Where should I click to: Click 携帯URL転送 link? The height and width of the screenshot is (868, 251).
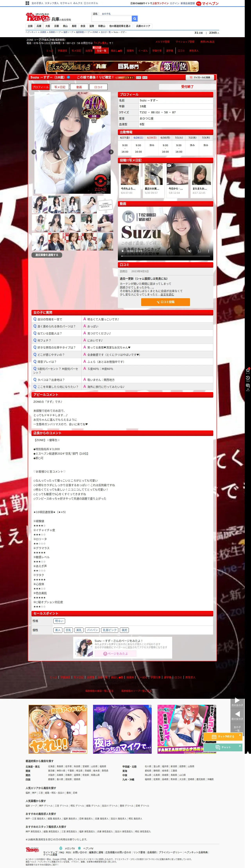[x=207, y=42]
